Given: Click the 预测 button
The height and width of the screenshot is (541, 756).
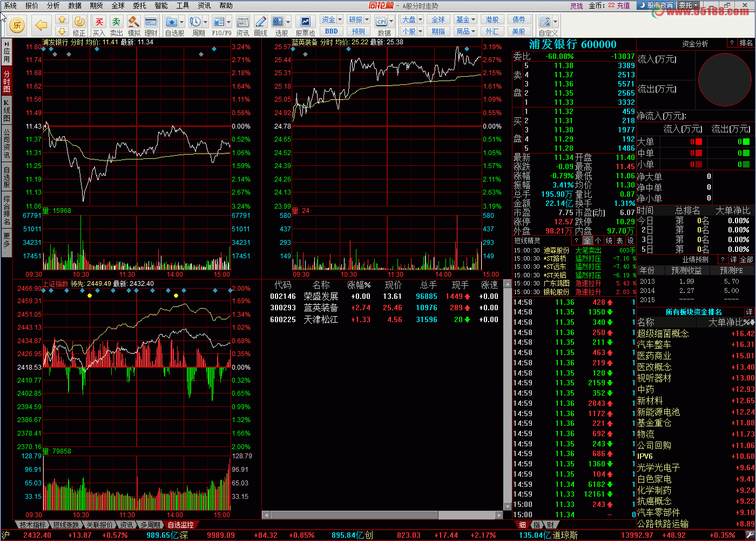Looking at the screenshot, I should click(x=359, y=31).
